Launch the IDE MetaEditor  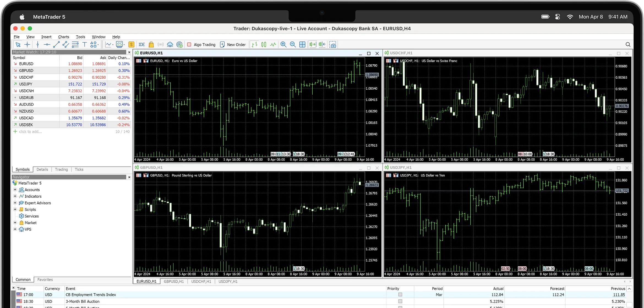coord(142,45)
